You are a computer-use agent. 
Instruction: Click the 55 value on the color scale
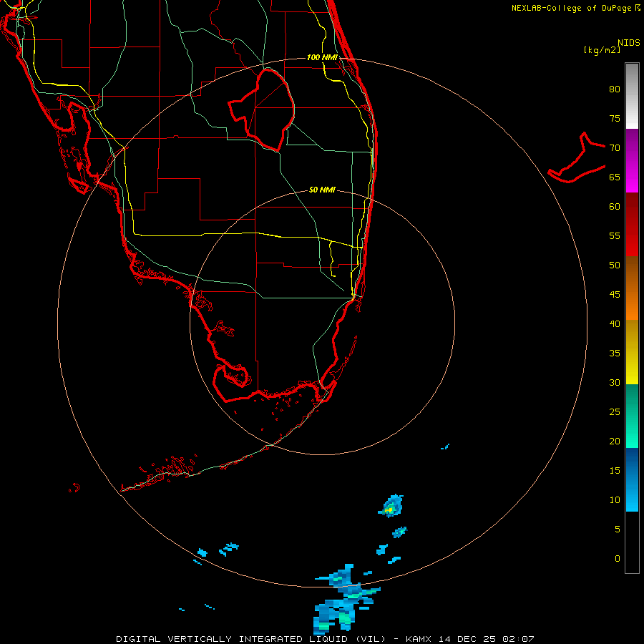pos(615,235)
